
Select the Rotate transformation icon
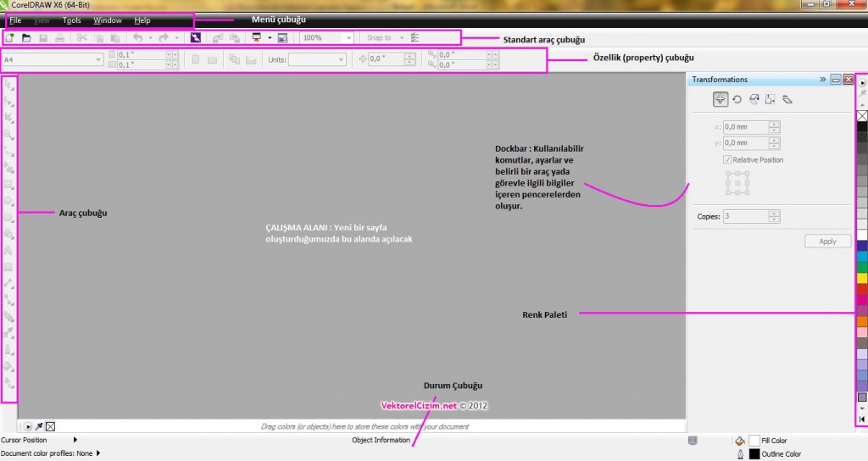pyautogui.click(x=737, y=99)
